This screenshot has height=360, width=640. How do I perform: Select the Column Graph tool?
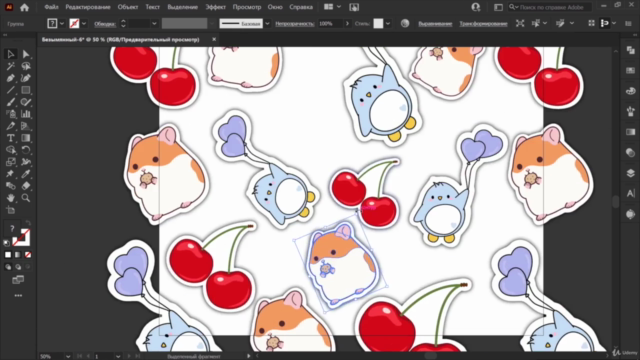[26, 114]
